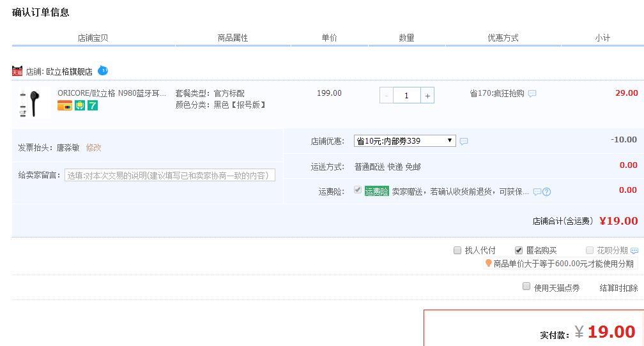Click the seven-day return badge icon
644x346 pixels.
coord(93,105)
